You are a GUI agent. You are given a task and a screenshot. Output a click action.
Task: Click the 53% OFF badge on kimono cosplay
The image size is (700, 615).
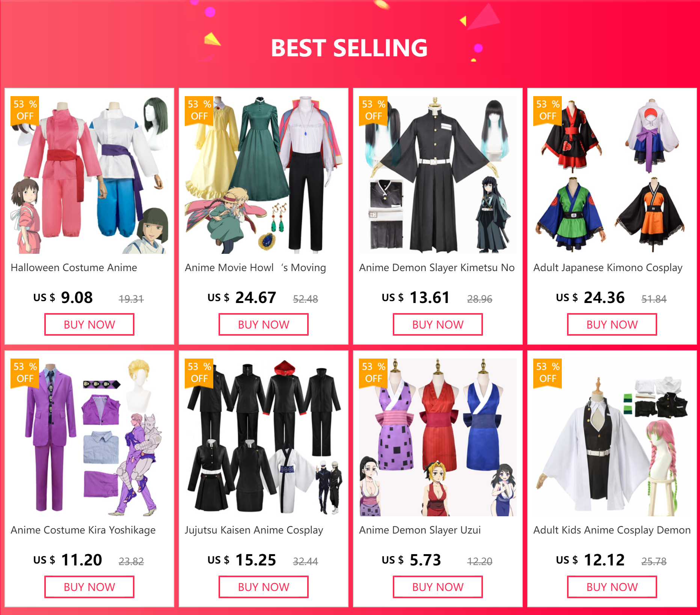pyautogui.click(x=548, y=110)
